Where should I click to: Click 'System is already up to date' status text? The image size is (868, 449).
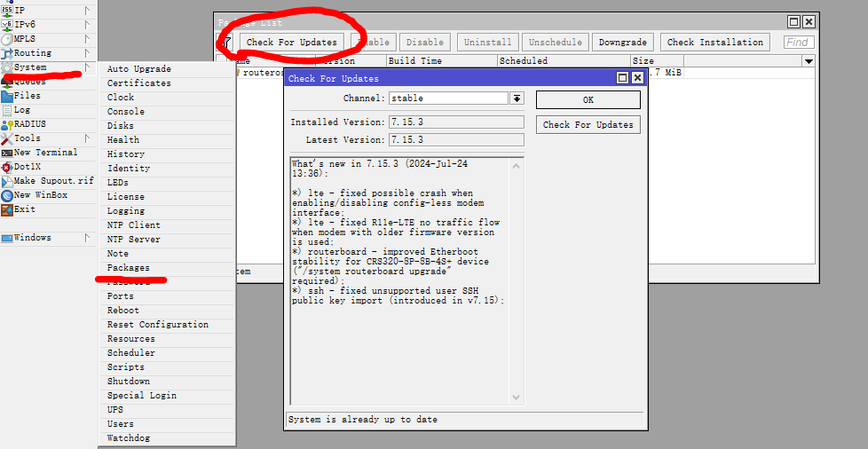363,420
